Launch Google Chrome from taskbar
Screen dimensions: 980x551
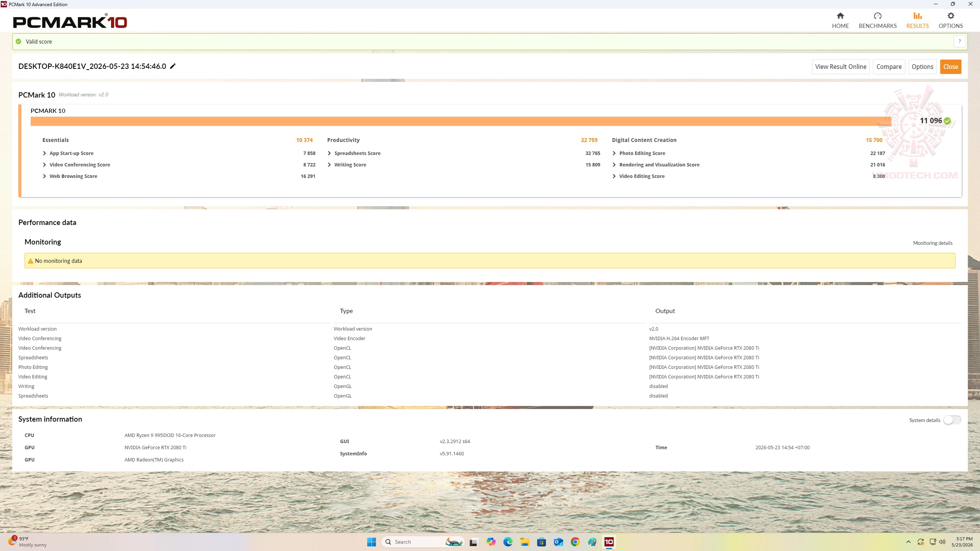point(575,542)
